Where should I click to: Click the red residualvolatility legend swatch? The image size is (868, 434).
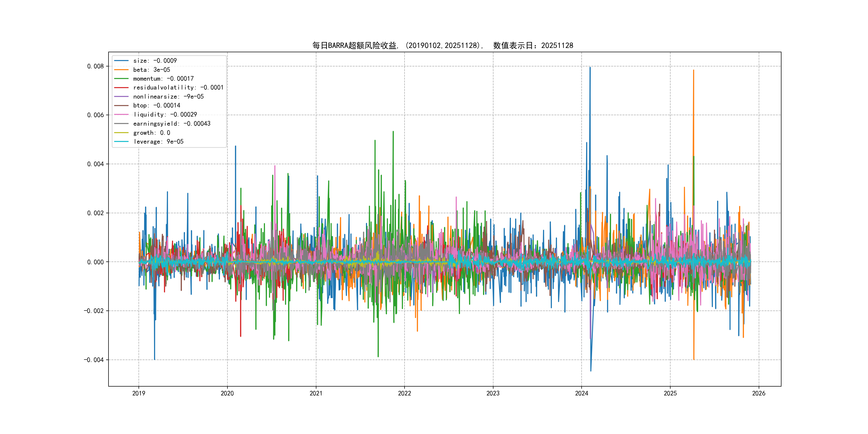click(121, 88)
